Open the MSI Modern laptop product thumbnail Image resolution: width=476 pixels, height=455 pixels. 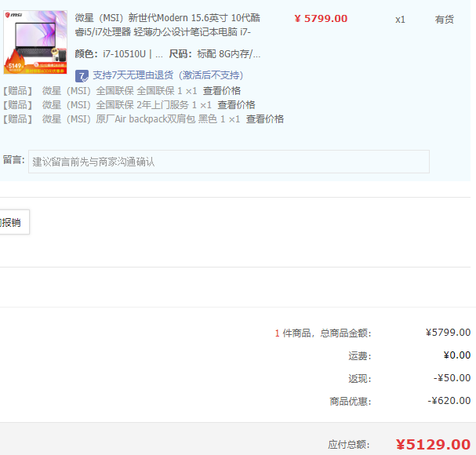35,42
